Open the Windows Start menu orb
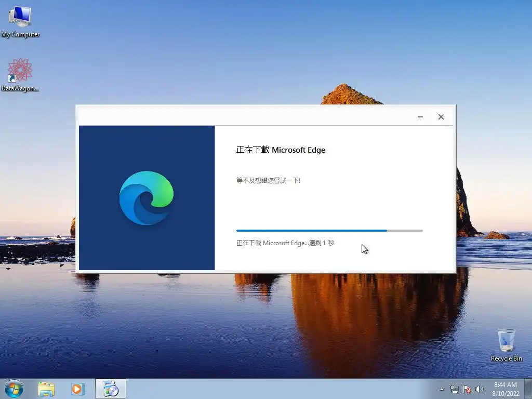The height and width of the screenshot is (399, 532). (14, 389)
